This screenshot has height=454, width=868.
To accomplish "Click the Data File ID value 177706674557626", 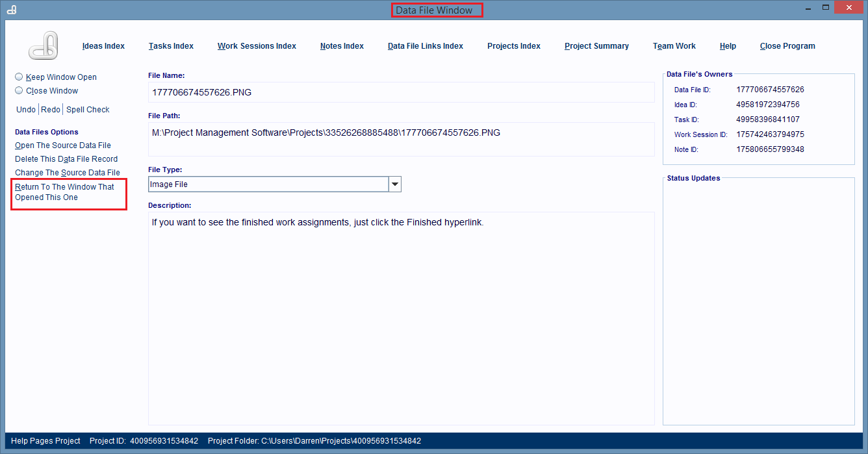I will (771, 90).
